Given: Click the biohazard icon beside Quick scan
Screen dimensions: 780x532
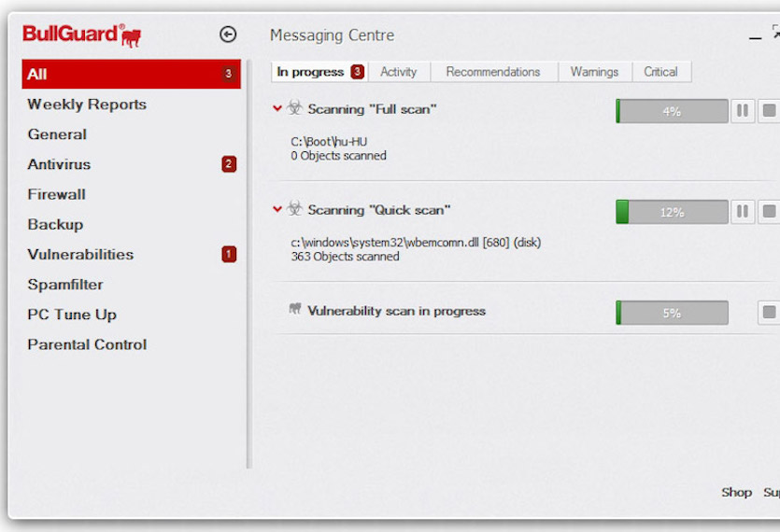Looking at the screenshot, I should click(295, 208).
